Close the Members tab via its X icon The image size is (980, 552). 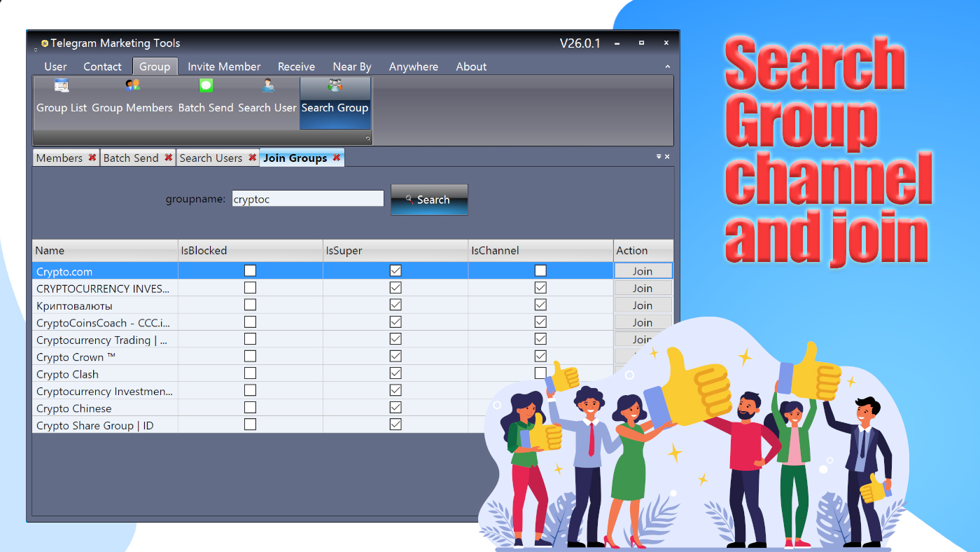(92, 158)
